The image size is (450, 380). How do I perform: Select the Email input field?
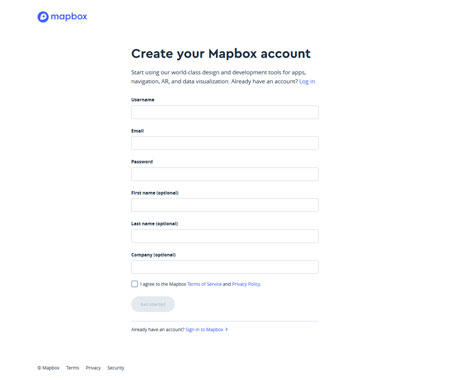point(225,143)
